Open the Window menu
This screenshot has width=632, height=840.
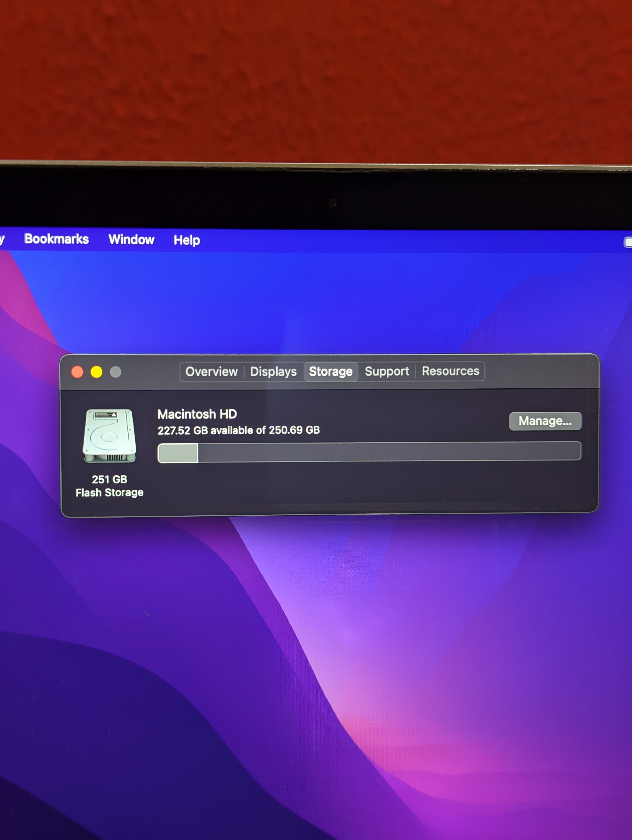point(131,240)
